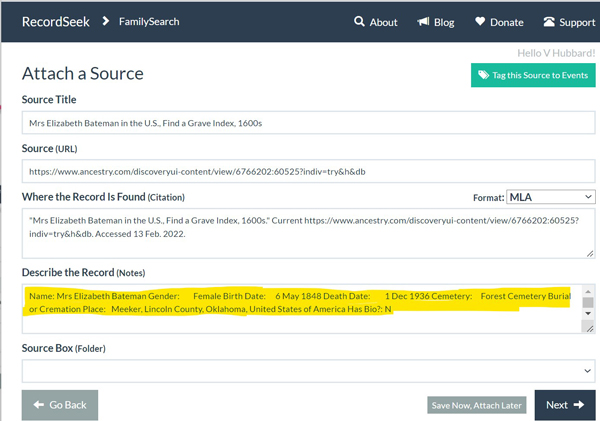Image resolution: width=600 pixels, height=421 pixels.
Task: Click the breadcrumb chevron after RecordSeek
Action: click(104, 21)
